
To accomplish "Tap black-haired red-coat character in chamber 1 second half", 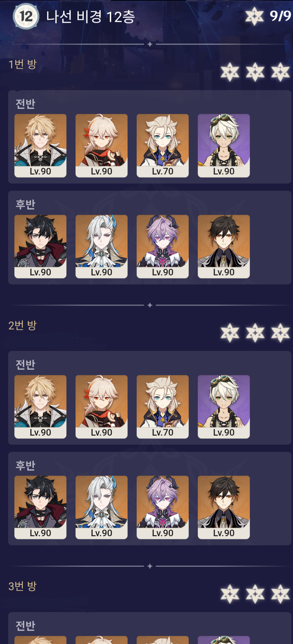I will [x=40, y=246].
